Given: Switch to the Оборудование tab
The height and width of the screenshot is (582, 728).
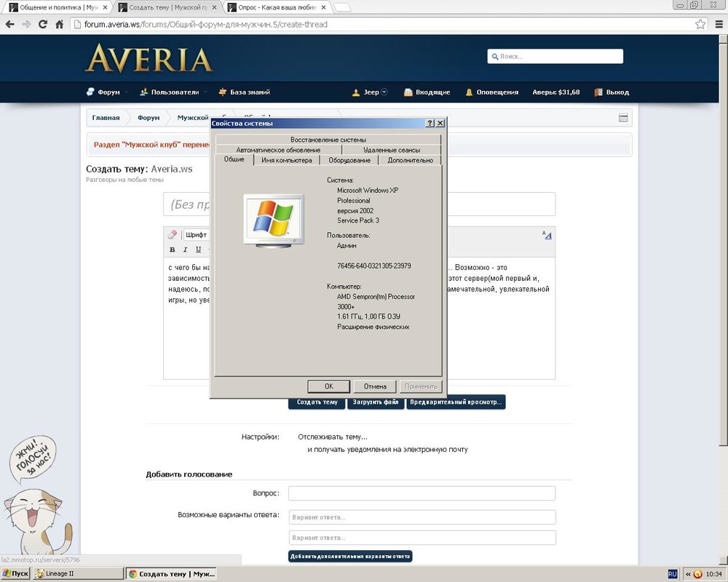Looking at the screenshot, I should 349,160.
